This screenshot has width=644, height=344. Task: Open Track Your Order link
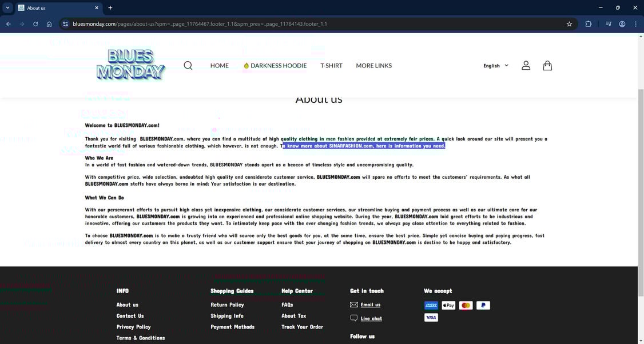pyautogui.click(x=303, y=327)
